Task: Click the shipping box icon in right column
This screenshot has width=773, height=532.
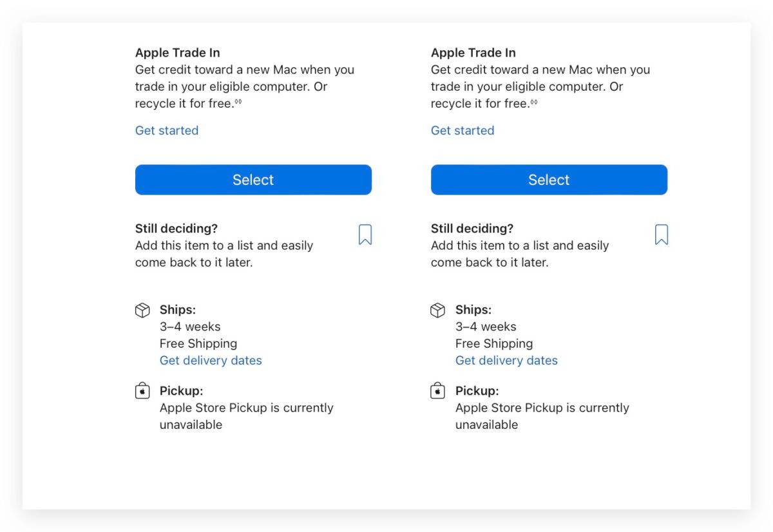Action: (437, 310)
